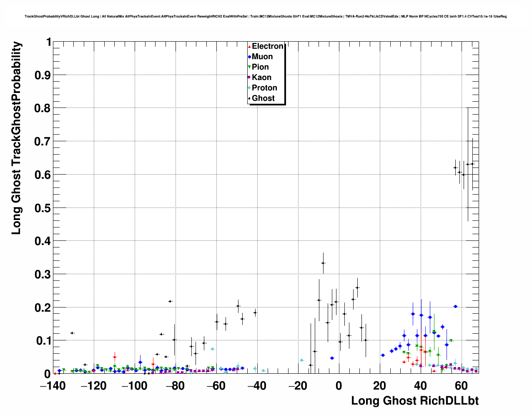Click the black Ghost marker in legend

[249, 98]
